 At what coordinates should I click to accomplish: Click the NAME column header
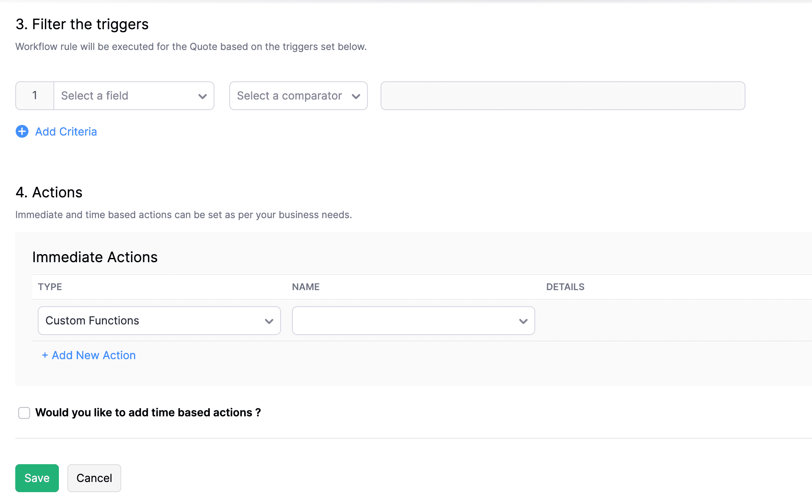pos(306,287)
